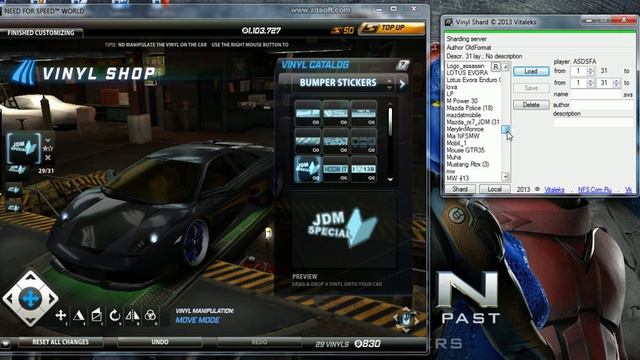Select the large JDM Special applied layer thumbnail
The width and height of the screenshot is (640, 360).
(24, 148)
